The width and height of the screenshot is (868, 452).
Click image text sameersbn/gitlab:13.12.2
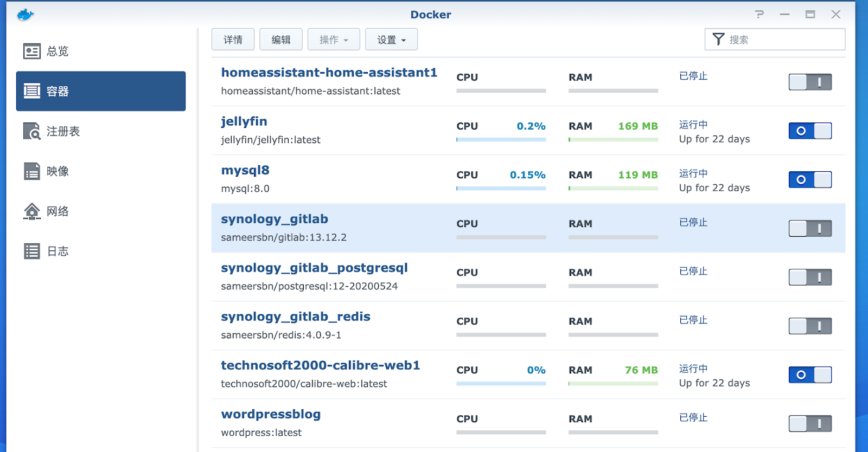click(x=284, y=237)
